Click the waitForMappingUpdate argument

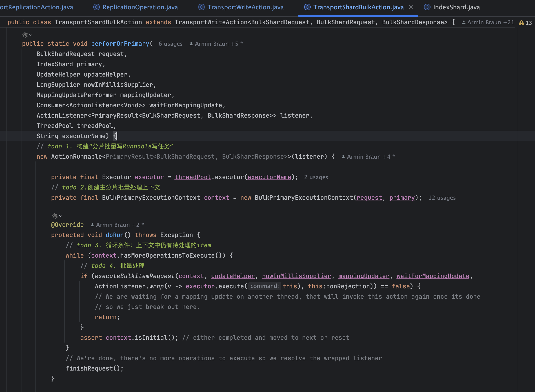tap(433, 276)
